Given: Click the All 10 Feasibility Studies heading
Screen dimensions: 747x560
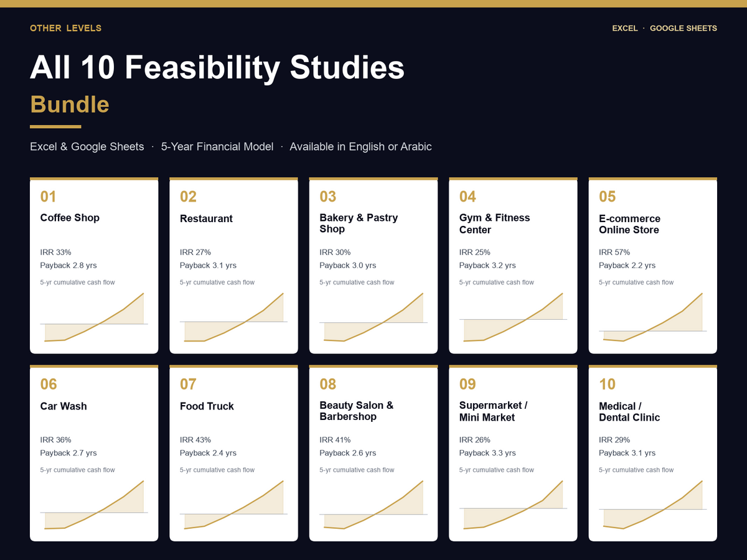Looking at the screenshot, I should pos(217,67).
